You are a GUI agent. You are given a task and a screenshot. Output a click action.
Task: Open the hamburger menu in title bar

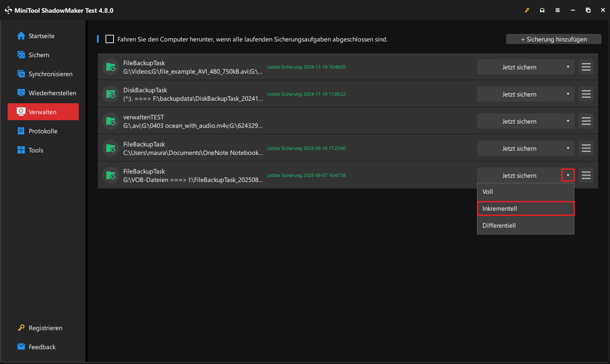557,10
